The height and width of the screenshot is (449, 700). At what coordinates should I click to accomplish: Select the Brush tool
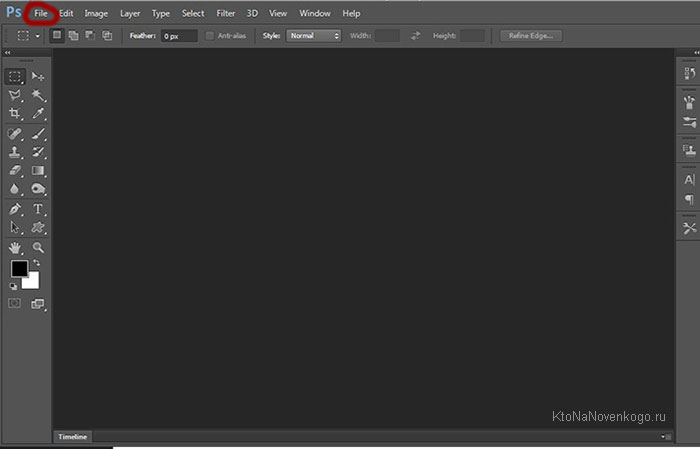tap(38, 133)
